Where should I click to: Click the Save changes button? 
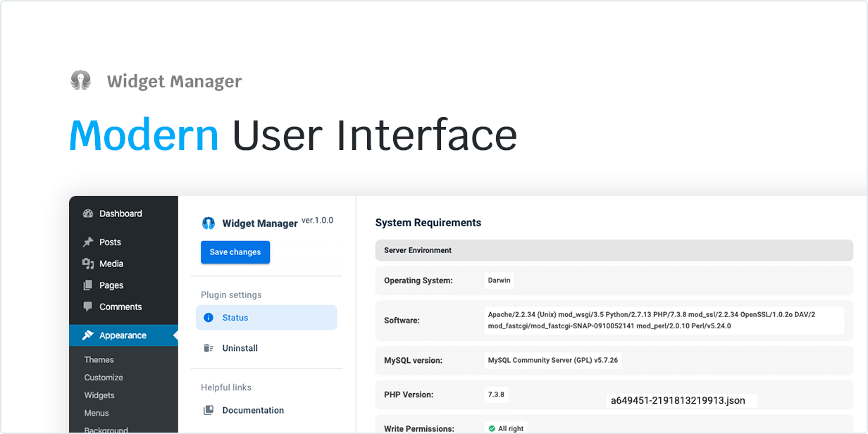click(235, 252)
